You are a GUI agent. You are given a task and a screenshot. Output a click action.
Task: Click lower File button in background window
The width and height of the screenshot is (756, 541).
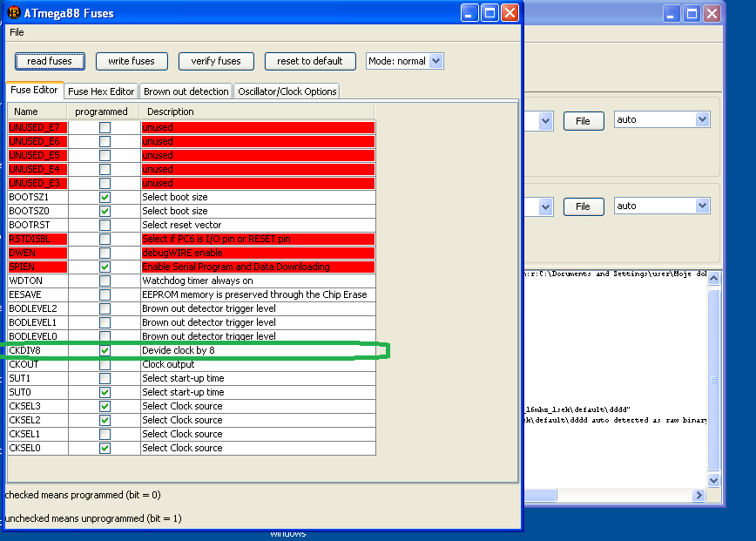pyautogui.click(x=584, y=206)
